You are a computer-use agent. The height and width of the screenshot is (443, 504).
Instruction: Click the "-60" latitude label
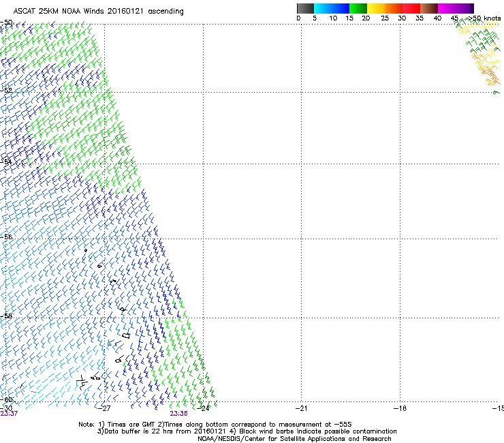pyautogui.click(x=6, y=399)
